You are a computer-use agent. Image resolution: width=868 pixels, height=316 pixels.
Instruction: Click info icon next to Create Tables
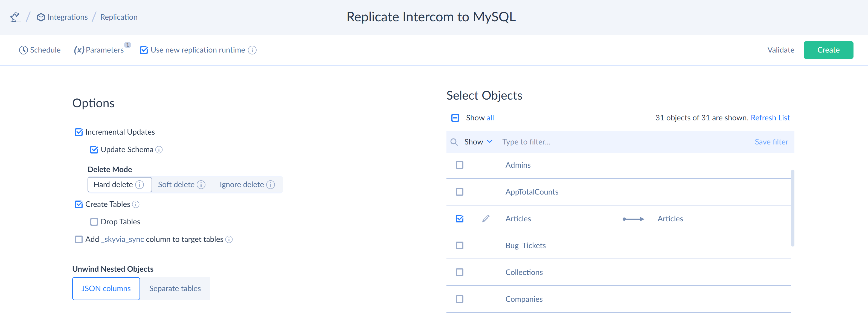pyautogui.click(x=136, y=204)
